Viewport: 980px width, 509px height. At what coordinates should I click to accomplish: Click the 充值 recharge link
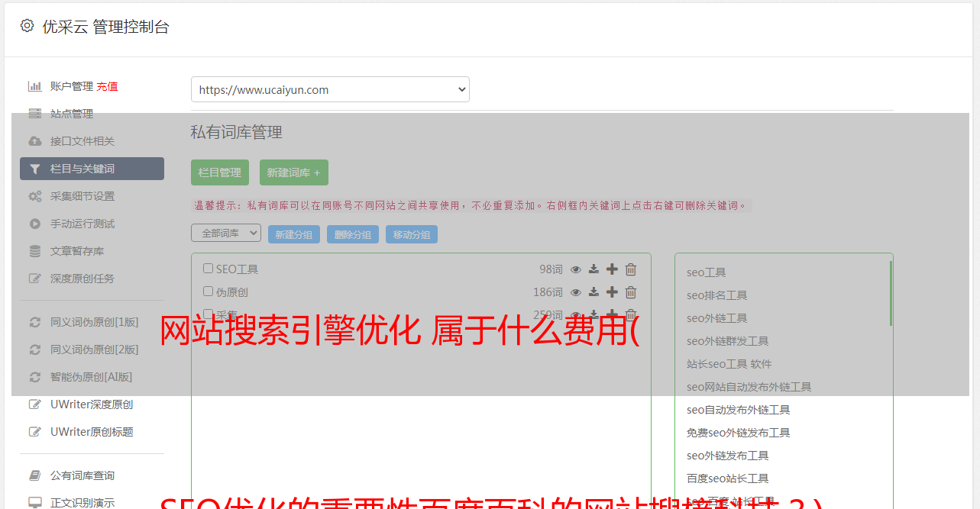coord(107,86)
